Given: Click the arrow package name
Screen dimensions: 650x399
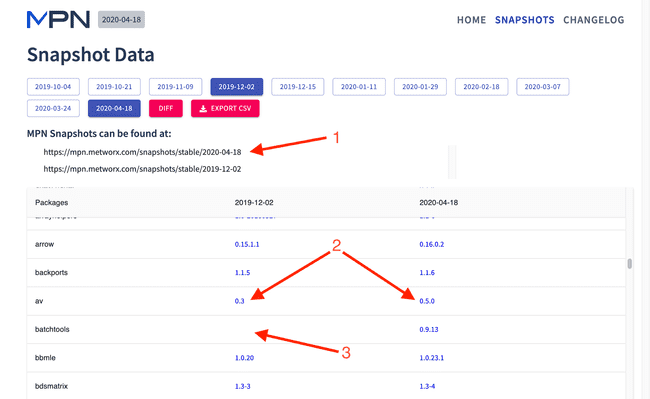Looking at the screenshot, I should (44, 244).
